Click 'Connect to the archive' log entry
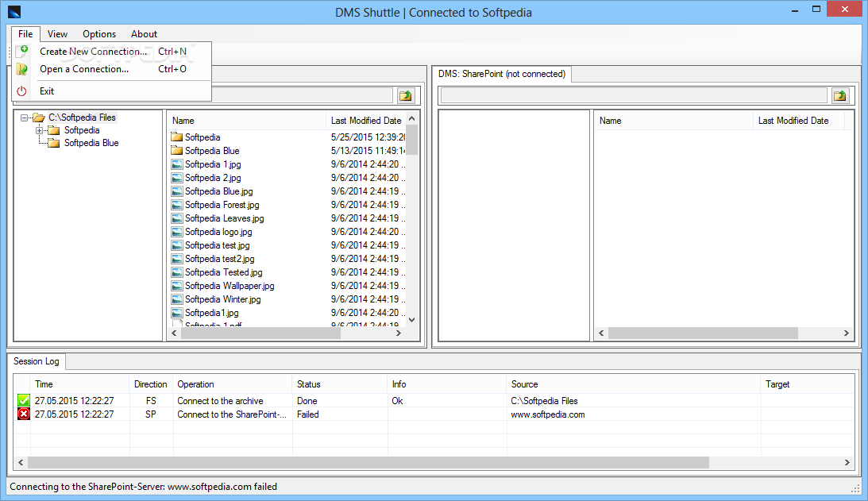 point(220,401)
